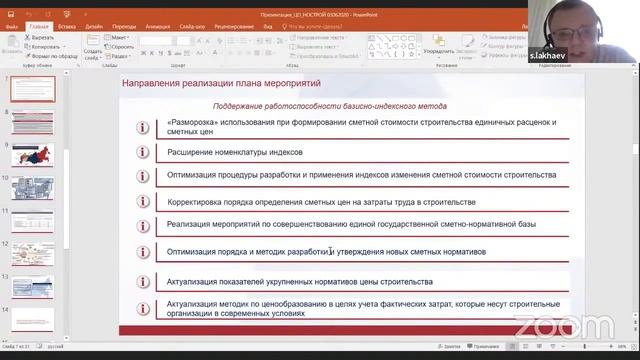Toggle italic (К) formatting
This screenshot has height=360, width=640.
(152, 53)
